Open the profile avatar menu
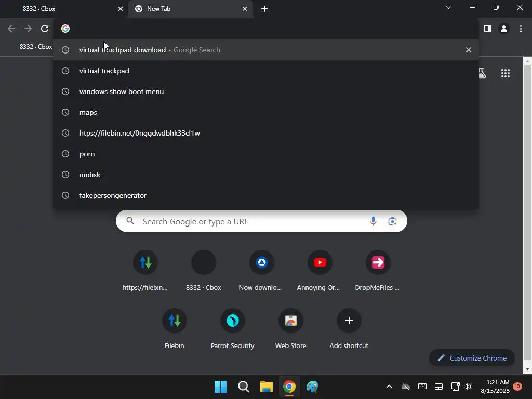 point(504,29)
